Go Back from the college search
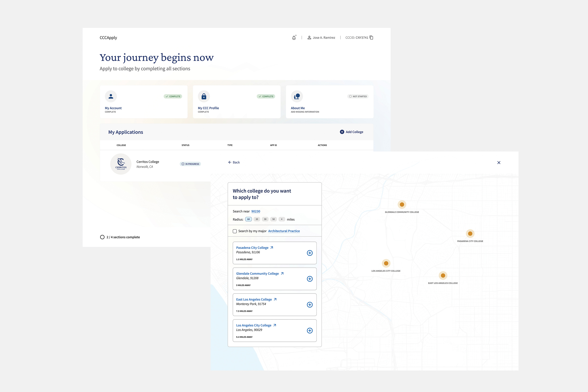This screenshot has width=588, height=392. pos(234,162)
